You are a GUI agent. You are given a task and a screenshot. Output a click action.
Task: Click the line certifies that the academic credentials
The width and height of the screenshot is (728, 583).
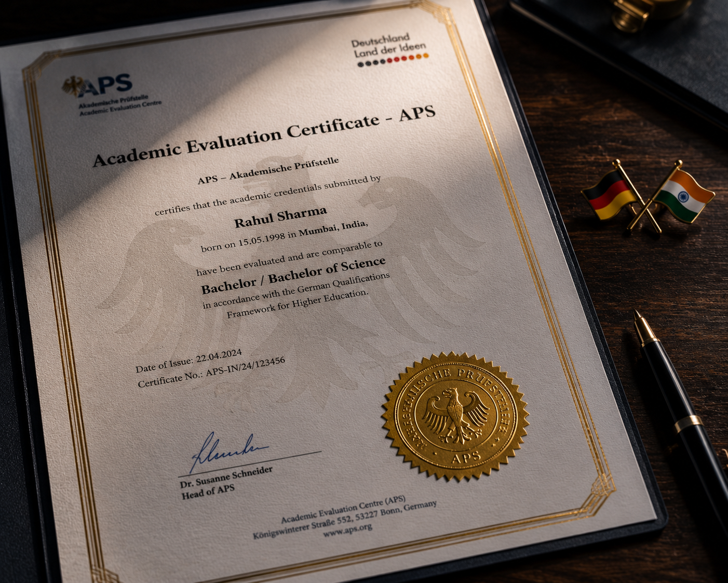tap(267, 195)
